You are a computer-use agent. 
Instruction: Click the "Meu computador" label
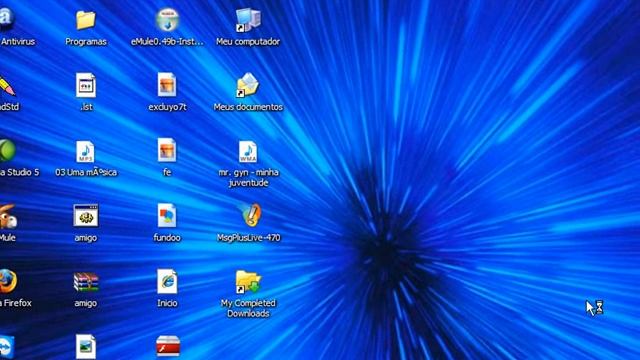pos(248,42)
